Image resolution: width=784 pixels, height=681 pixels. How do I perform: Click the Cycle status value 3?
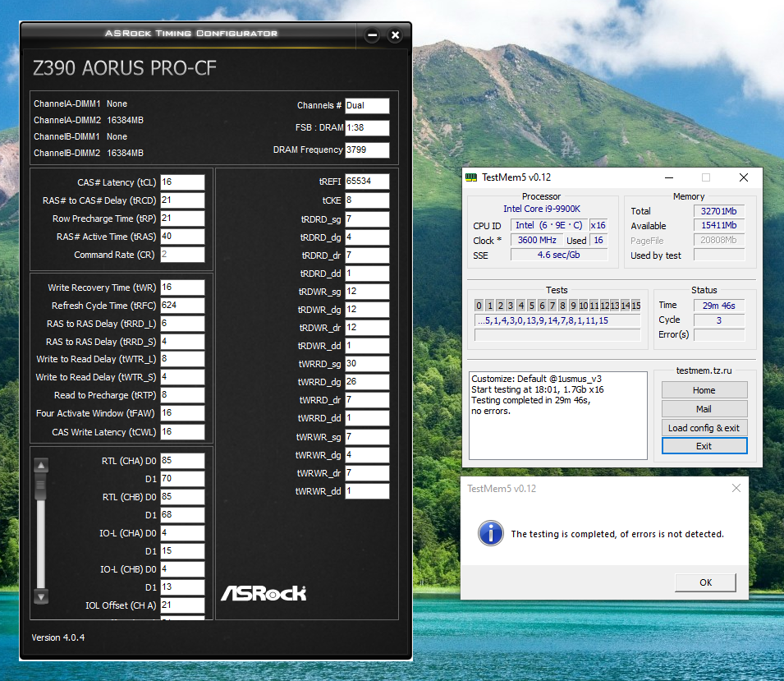pyautogui.click(x=719, y=320)
